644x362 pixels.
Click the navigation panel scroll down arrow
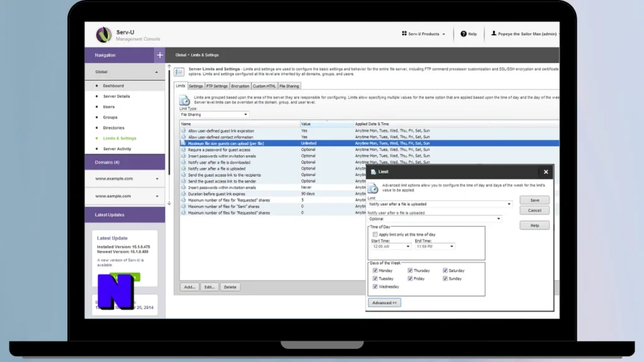point(169,203)
